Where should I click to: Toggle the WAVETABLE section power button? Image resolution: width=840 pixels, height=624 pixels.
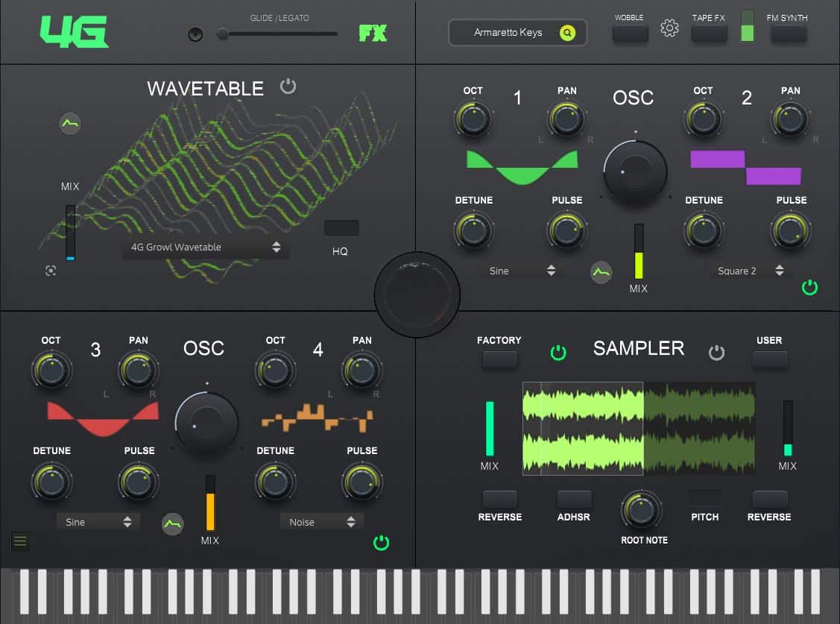288,86
